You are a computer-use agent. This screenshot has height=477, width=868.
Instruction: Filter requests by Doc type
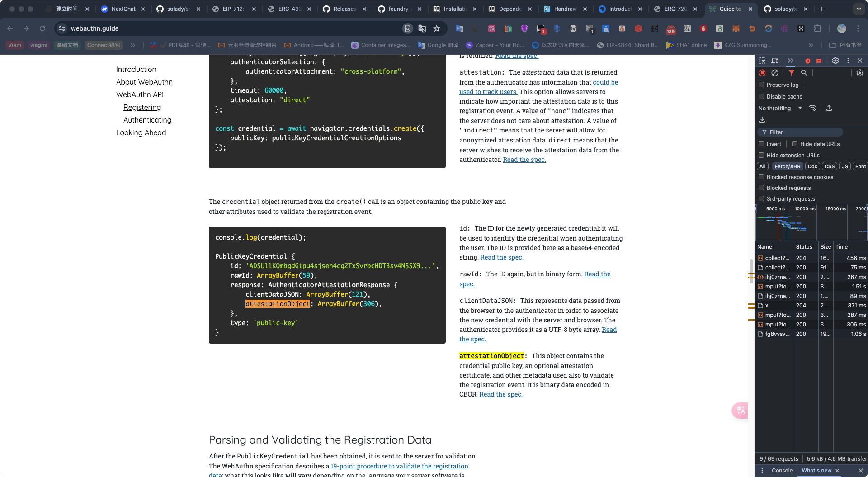[x=812, y=166]
